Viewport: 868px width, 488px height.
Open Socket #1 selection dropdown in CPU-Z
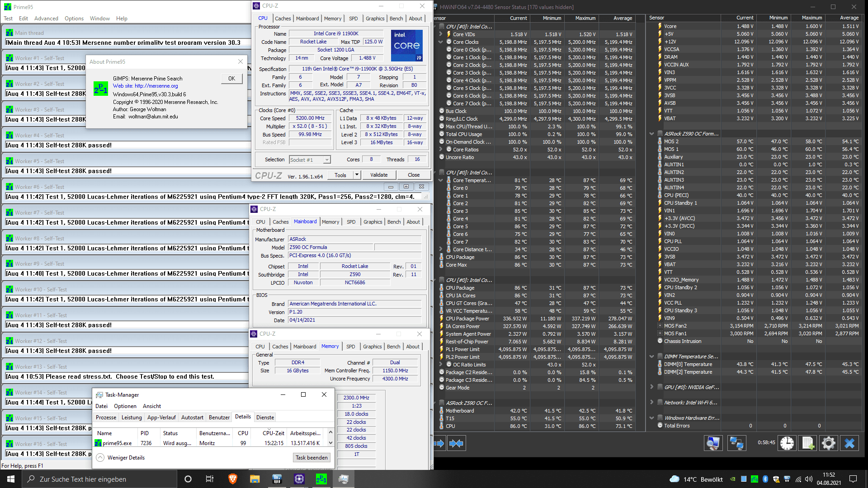tap(327, 160)
